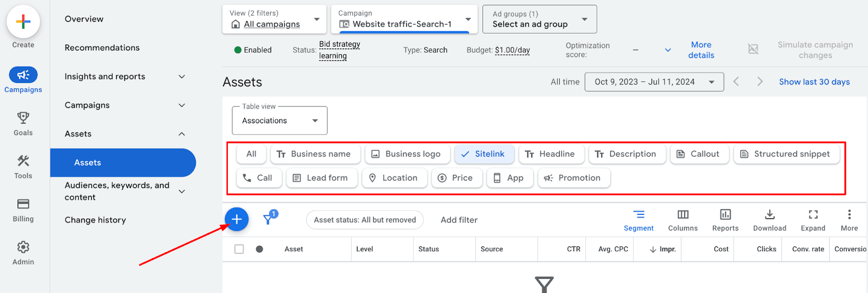Open the Assets sub-item in sidebar
Screen dimensions: 868x293
123,163
